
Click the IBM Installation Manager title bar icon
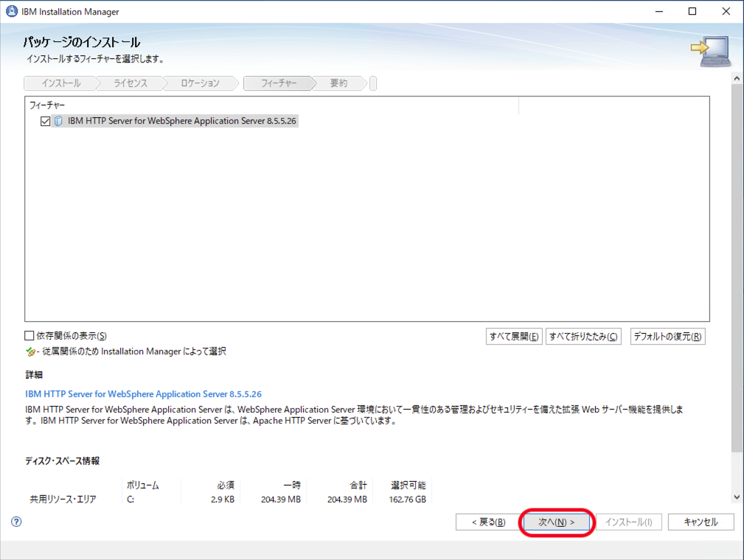click(11, 11)
